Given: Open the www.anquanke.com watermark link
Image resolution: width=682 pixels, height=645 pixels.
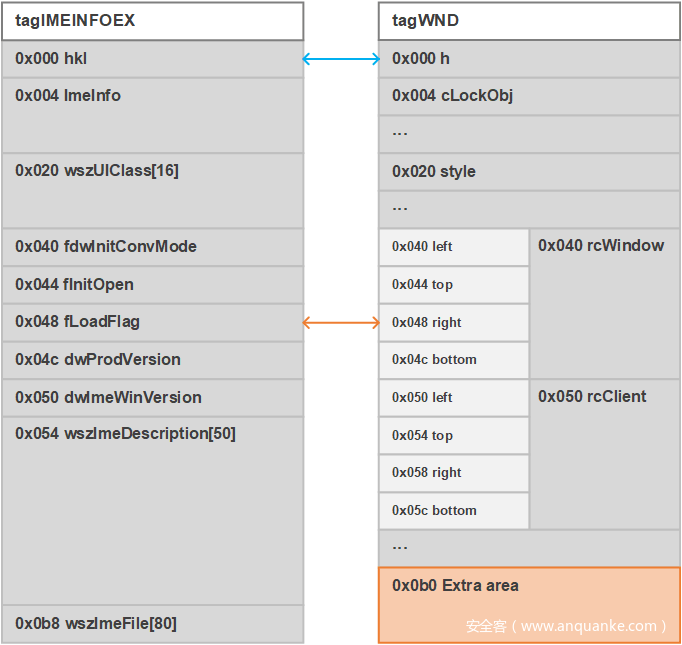Looking at the screenshot, I should click(x=566, y=626).
